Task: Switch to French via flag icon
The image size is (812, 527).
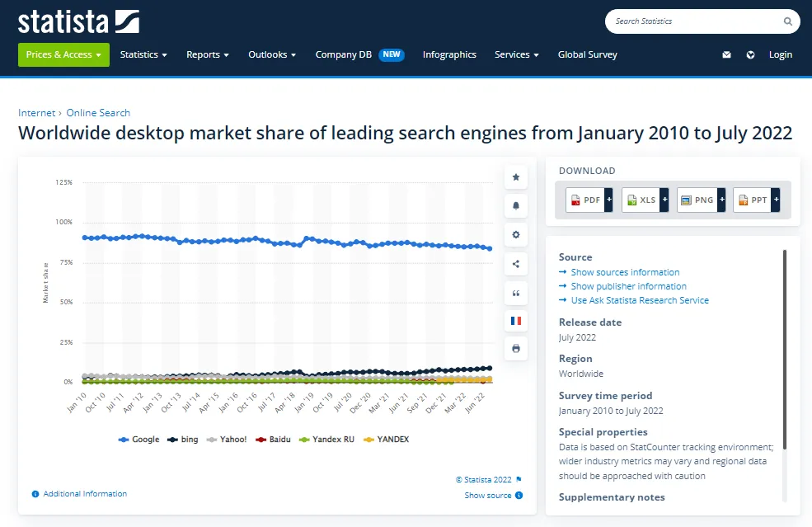Action: [x=516, y=321]
